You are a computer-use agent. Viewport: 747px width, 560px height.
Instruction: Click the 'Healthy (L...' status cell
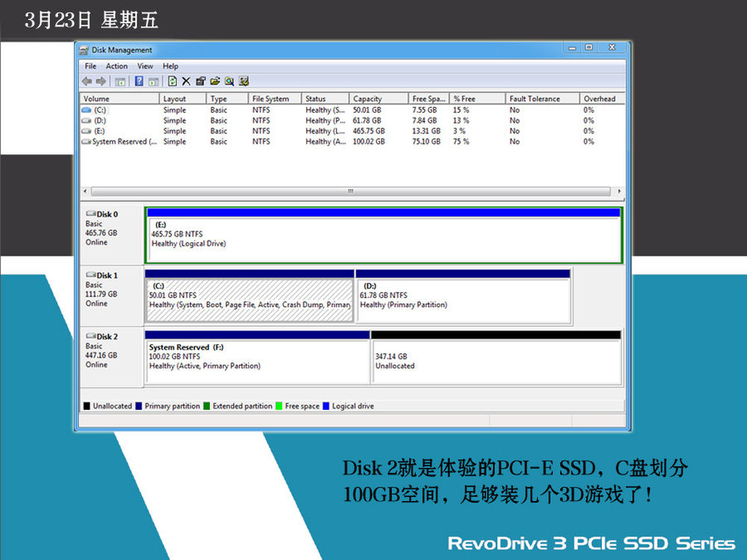click(326, 131)
